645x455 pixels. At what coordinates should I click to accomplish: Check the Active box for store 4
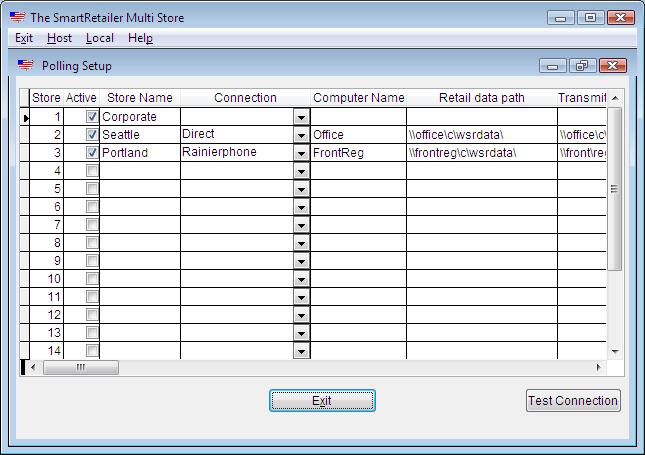(x=92, y=170)
